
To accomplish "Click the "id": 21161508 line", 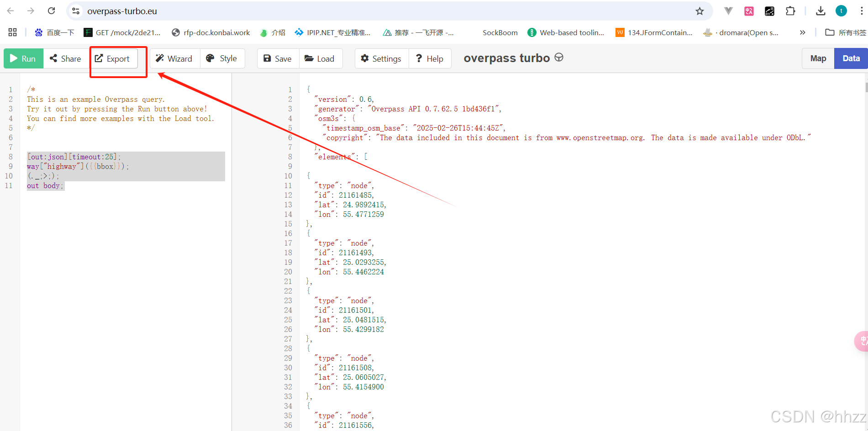I will (344, 368).
